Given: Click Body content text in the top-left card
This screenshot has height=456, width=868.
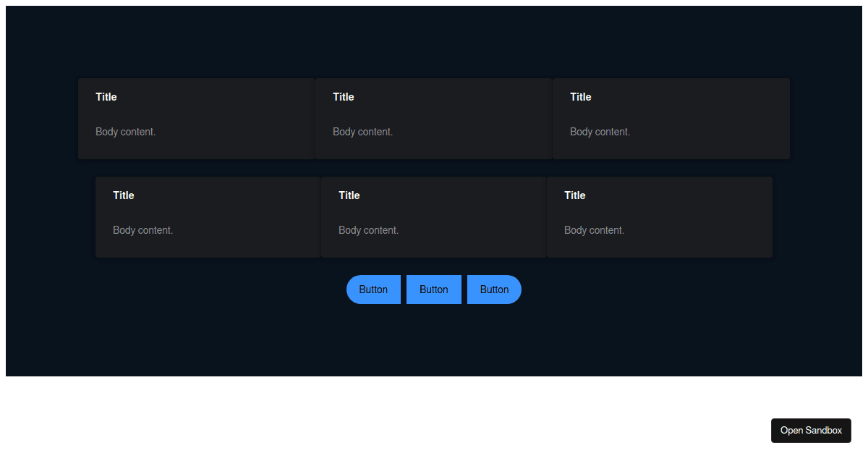Looking at the screenshot, I should tap(125, 131).
